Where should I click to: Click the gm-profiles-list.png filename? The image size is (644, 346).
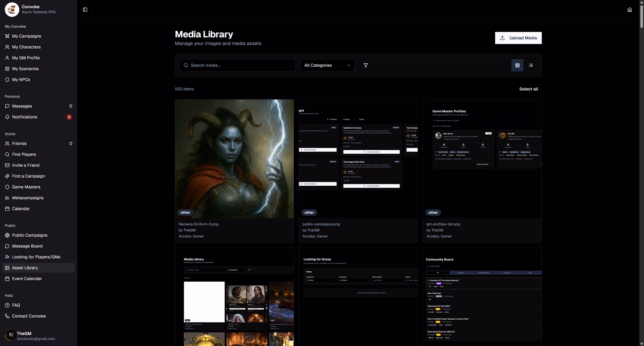pos(443,224)
